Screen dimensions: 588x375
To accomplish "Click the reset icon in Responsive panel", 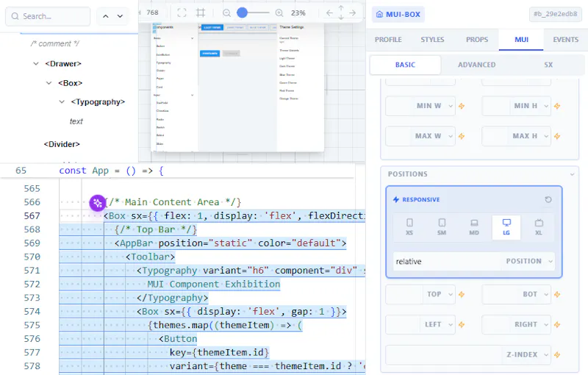I will [548, 199].
